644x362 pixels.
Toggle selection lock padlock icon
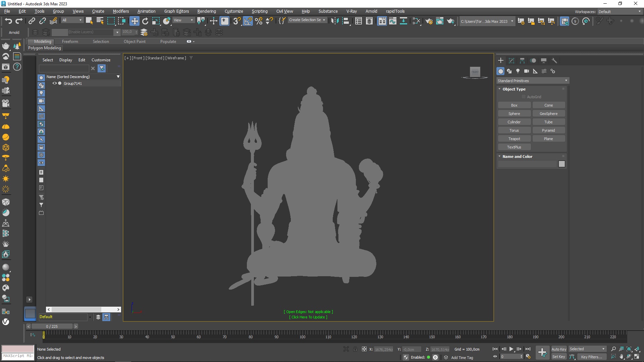pyautogui.click(x=355, y=349)
